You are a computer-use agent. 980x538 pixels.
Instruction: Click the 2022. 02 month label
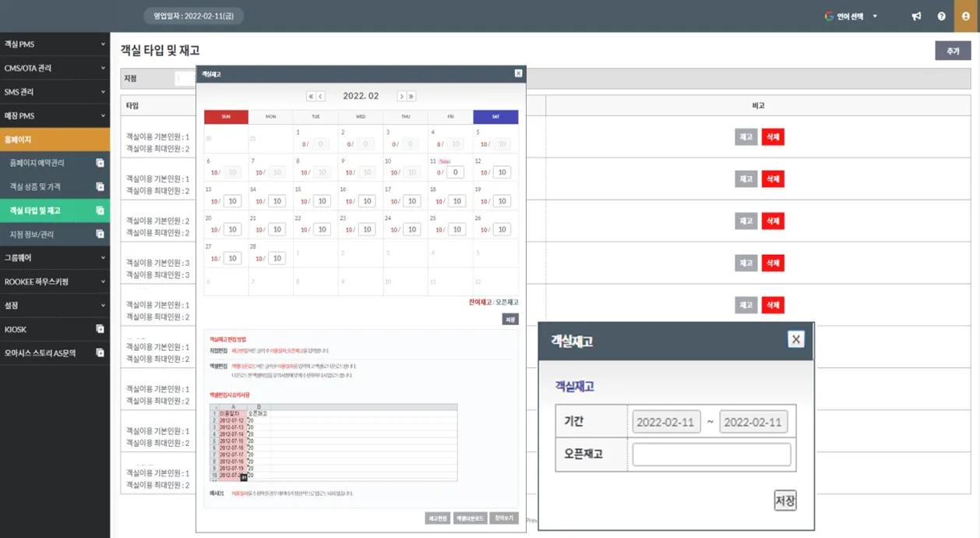point(361,96)
